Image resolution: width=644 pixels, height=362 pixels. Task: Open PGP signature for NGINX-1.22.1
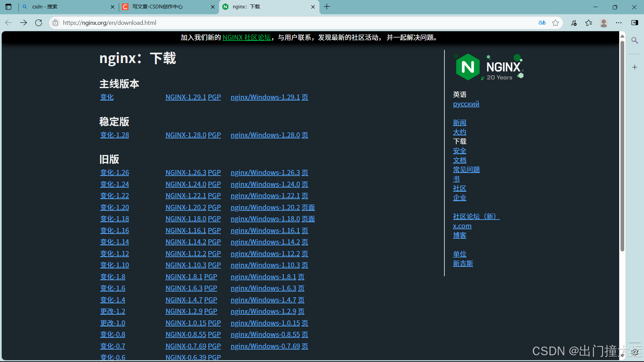click(214, 196)
